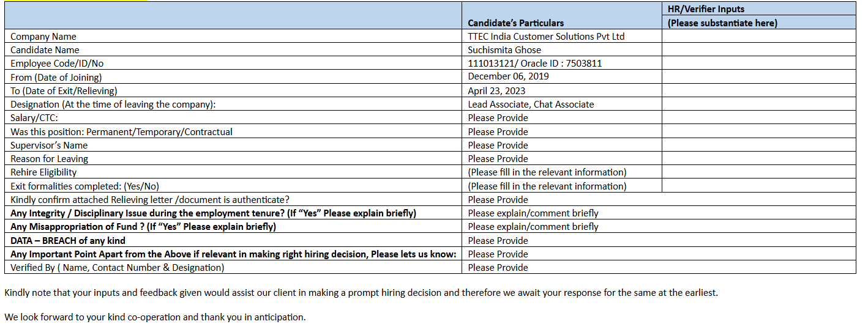
Task: Click the 'HR/Verifier Inputs' header cell
Action: [706, 9]
